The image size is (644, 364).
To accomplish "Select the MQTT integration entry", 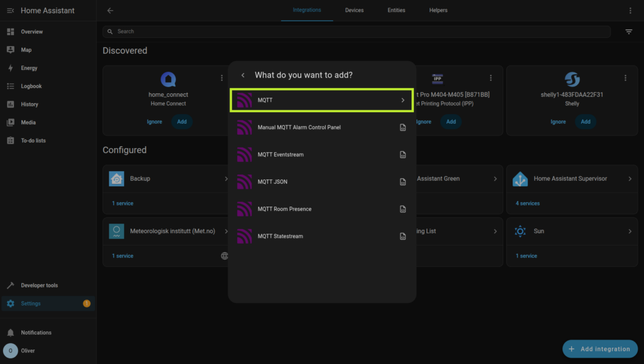I will 321,100.
